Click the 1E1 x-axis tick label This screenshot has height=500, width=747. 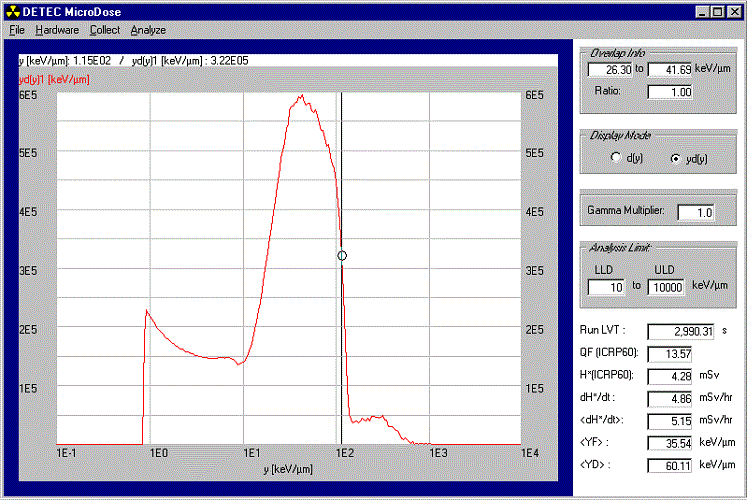pos(252,453)
